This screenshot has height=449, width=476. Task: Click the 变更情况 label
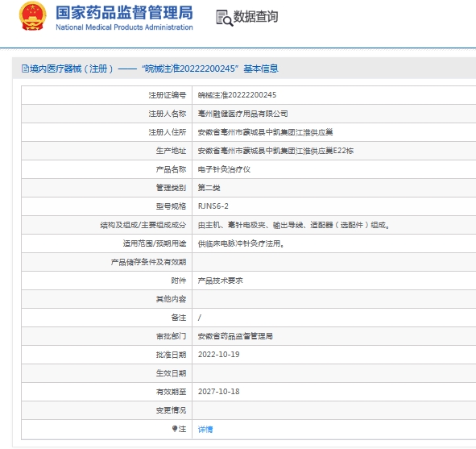171,410
